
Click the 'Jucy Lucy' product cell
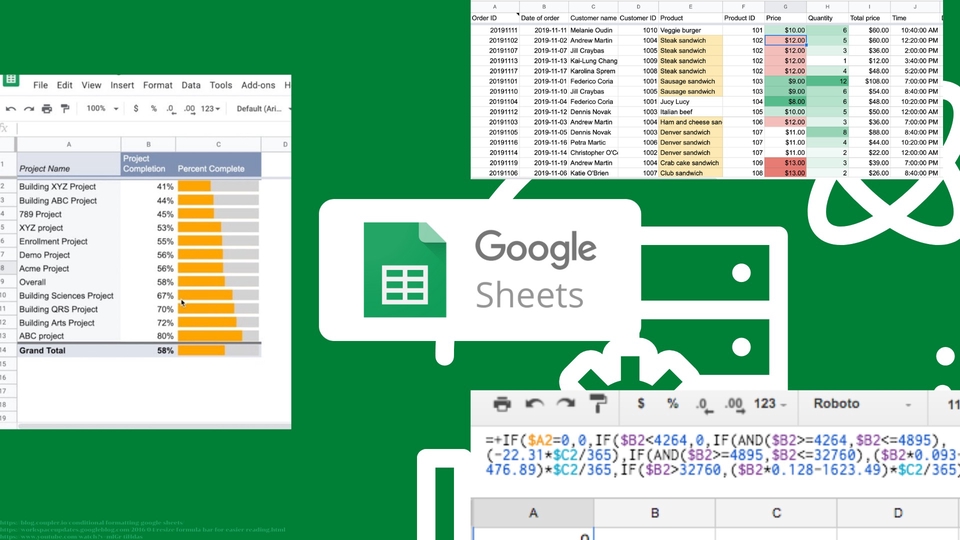pyautogui.click(x=690, y=102)
